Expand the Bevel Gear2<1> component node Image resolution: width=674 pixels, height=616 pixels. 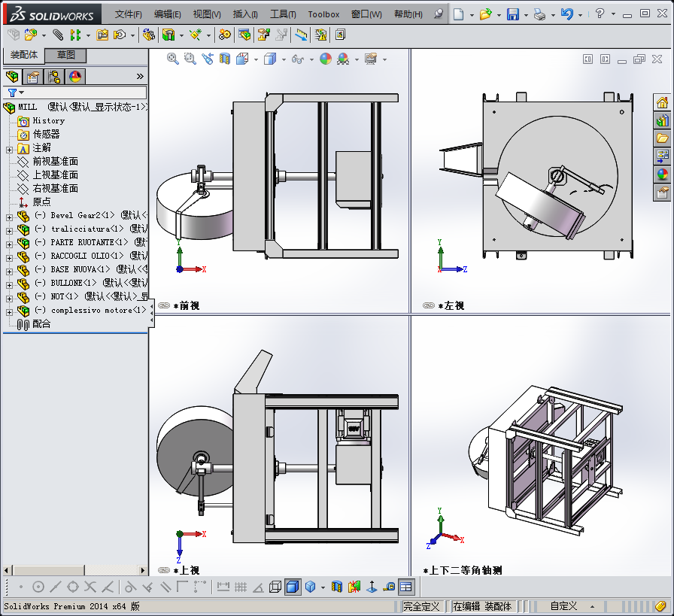point(10,217)
